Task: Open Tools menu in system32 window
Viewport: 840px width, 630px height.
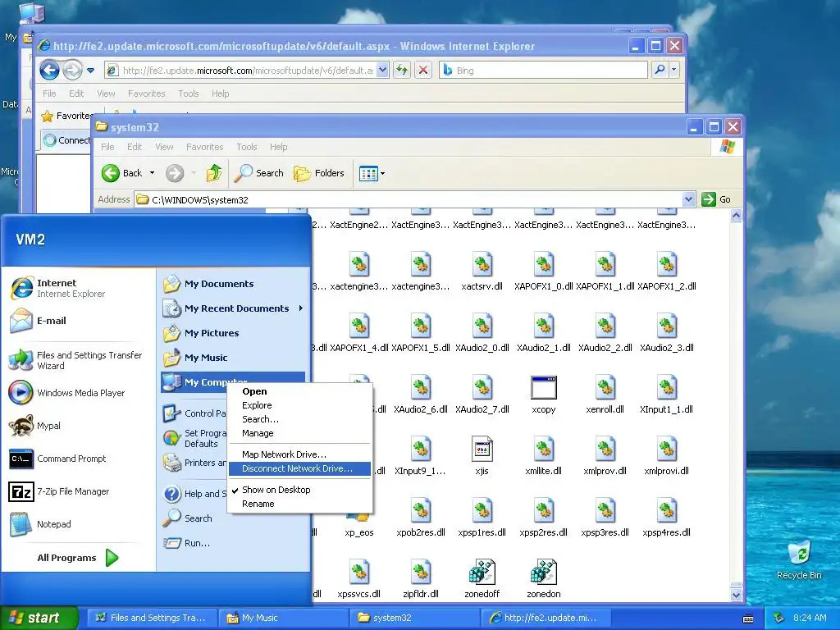Action: coord(246,147)
